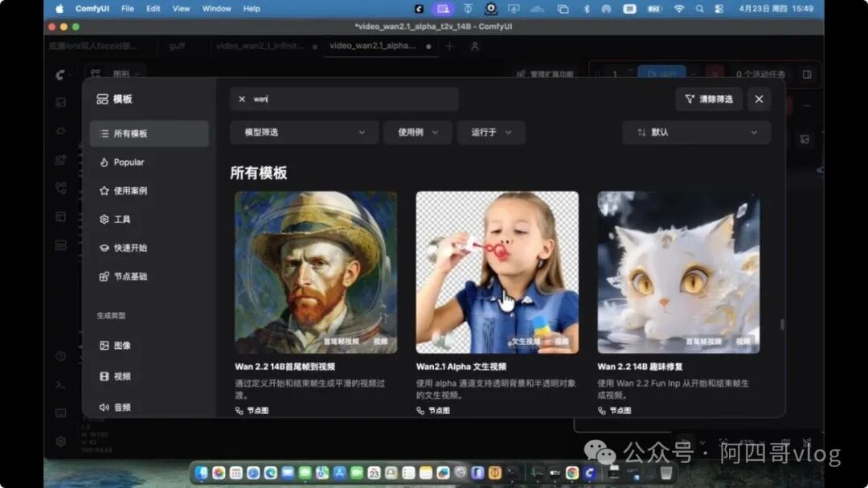Open the 运行于 runs-on dropdown
The image size is (868, 488).
coord(491,133)
